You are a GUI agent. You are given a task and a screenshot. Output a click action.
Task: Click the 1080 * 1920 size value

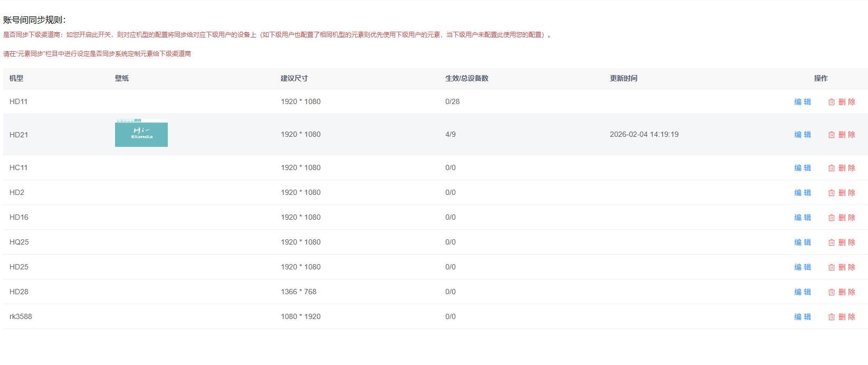(301, 316)
